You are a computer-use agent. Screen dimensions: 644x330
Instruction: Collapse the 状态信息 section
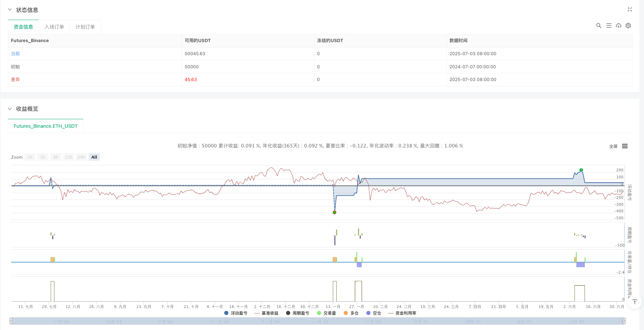tap(10, 10)
